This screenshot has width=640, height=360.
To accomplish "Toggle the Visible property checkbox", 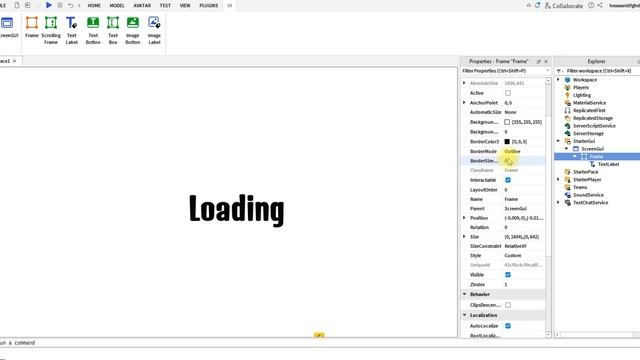I will (508, 275).
